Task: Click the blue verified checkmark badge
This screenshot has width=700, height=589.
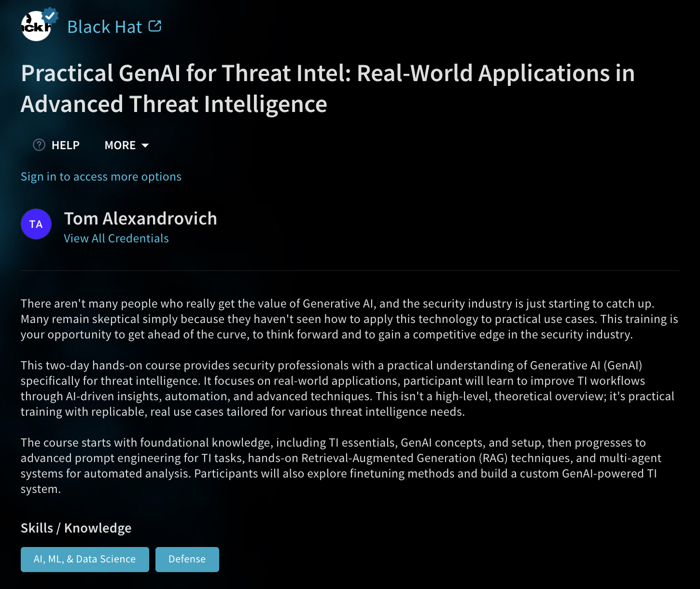Action: [50, 15]
